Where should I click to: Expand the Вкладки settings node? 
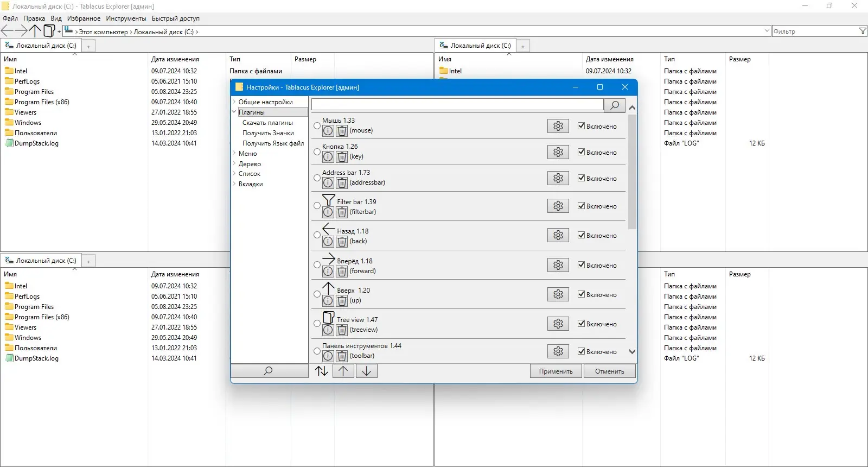click(234, 184)
